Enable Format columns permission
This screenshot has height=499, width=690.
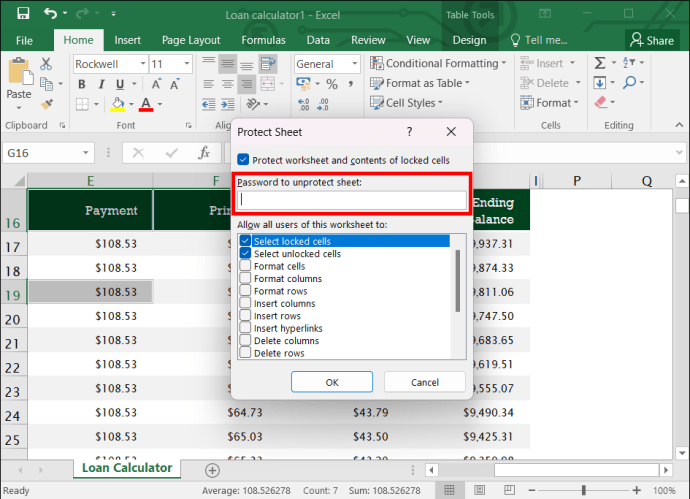(x=246, y=278)
